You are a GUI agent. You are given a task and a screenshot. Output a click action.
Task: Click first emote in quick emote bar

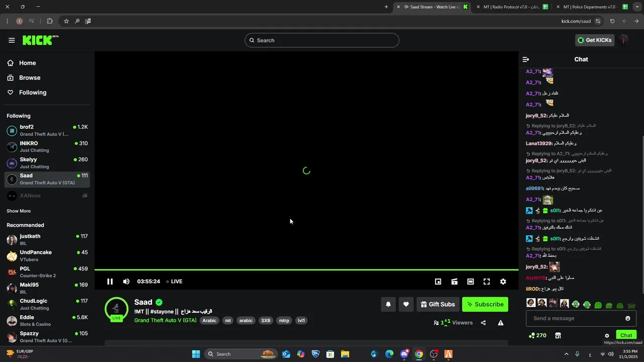(x=530, y=303)
